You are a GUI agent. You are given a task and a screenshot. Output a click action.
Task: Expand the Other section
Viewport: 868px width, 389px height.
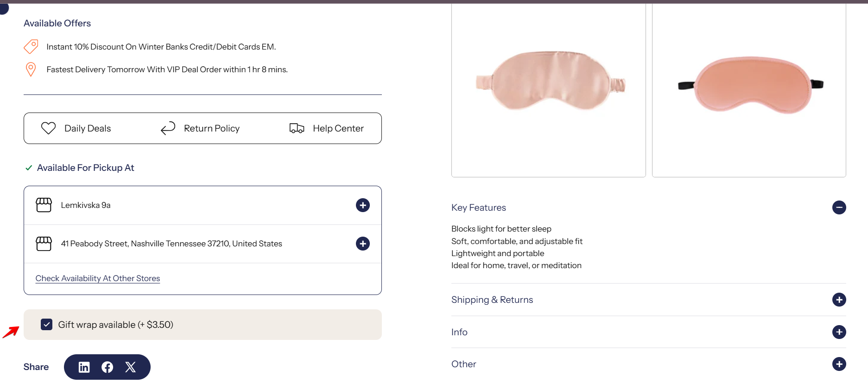point(839,364)
